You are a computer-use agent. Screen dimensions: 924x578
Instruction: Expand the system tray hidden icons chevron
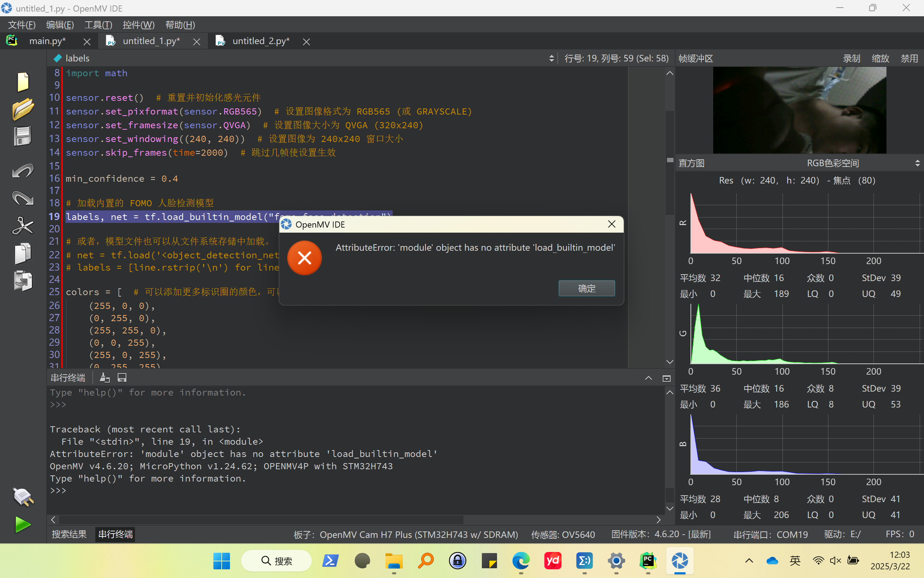click(749, 561)
